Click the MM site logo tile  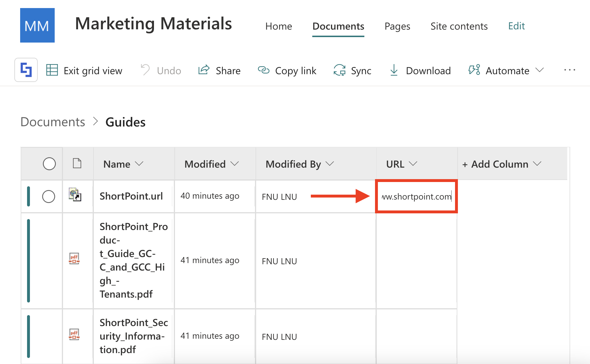pos(37,25)
